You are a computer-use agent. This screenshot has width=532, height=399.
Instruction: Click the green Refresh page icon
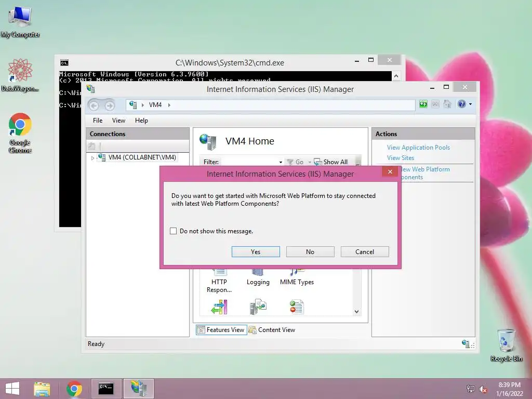coord(423,104)
